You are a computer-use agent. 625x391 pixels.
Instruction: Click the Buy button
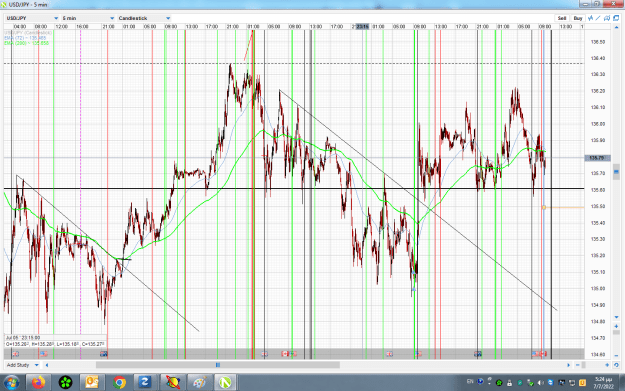point(578,18)
